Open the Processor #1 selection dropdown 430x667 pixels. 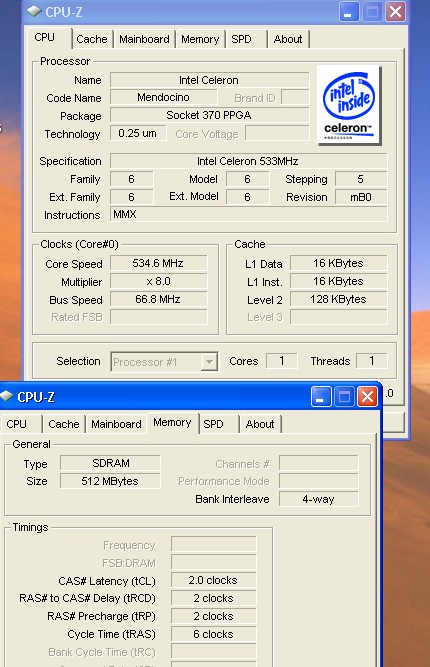[x=209, y=362]
